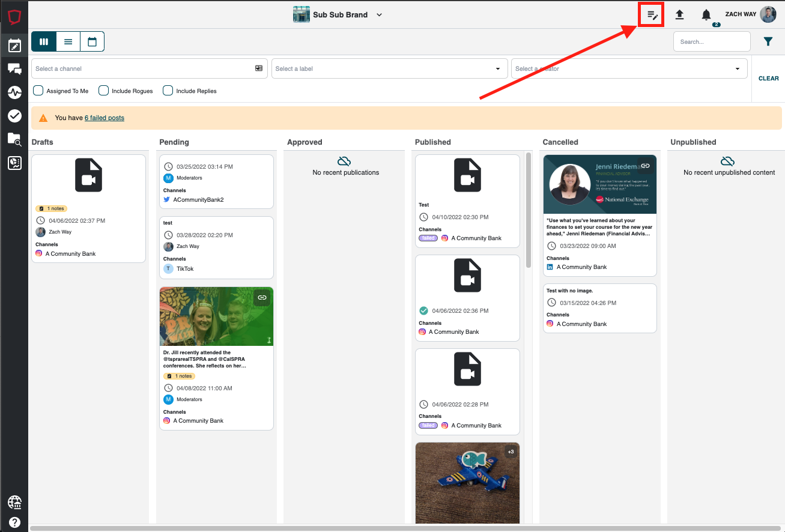Open the activity pulse icon in sidebar
Screen dimensions: 785x532
tap(14, 92)
